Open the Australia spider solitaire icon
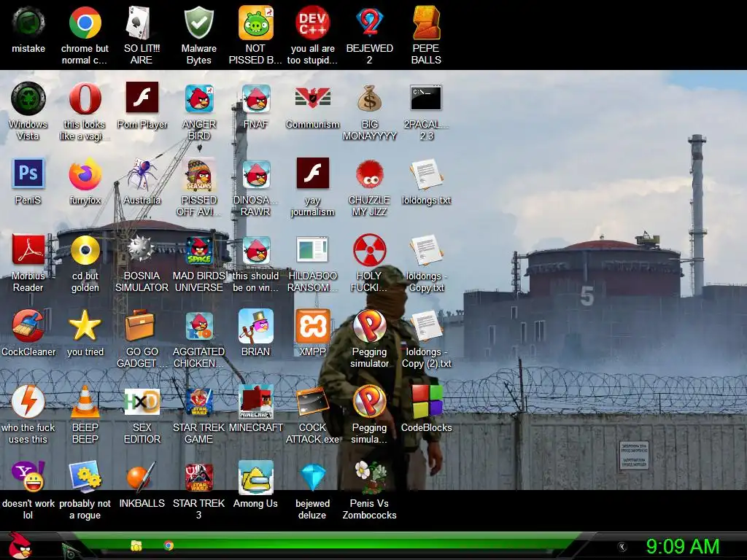Screen dimensions: 747x560 [142, 174]
